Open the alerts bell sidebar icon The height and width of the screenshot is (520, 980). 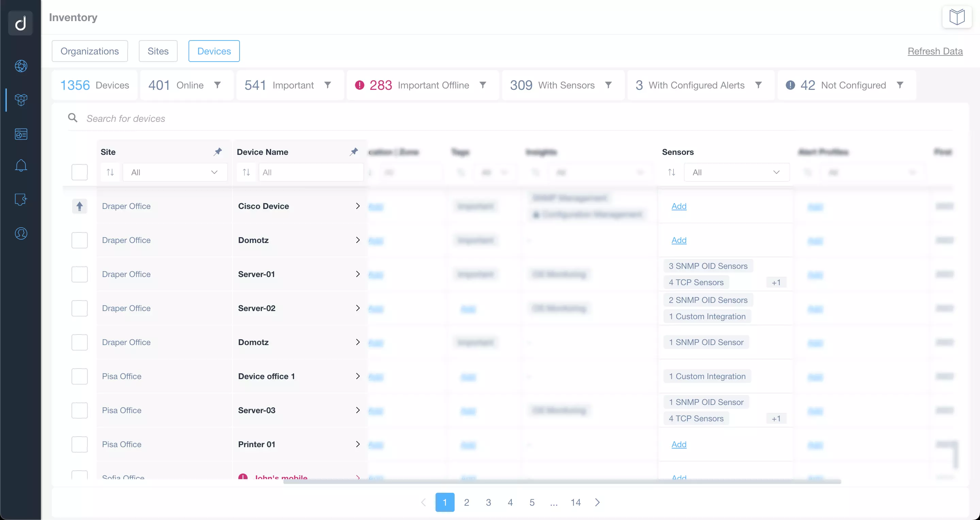click(21, 165)
